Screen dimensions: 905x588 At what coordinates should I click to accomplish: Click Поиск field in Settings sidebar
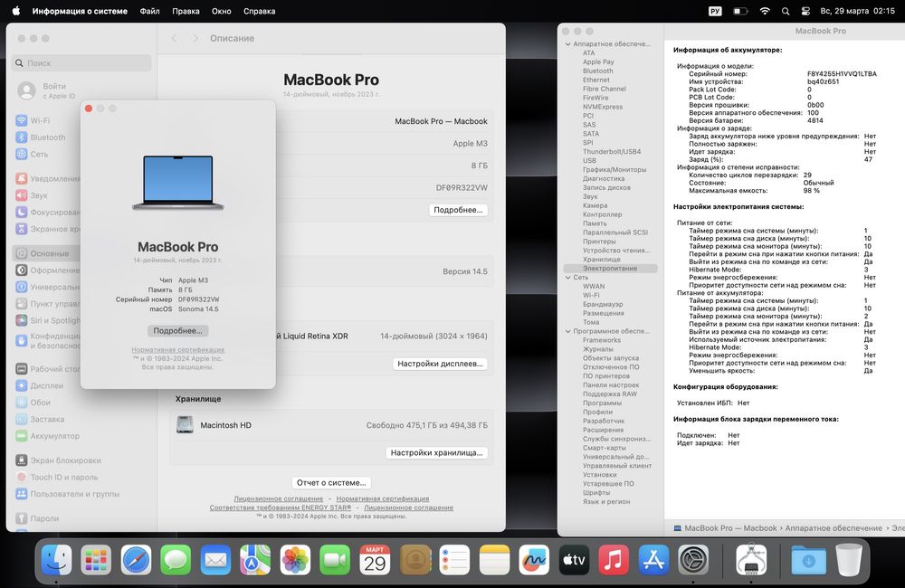(x=81, y=63)
